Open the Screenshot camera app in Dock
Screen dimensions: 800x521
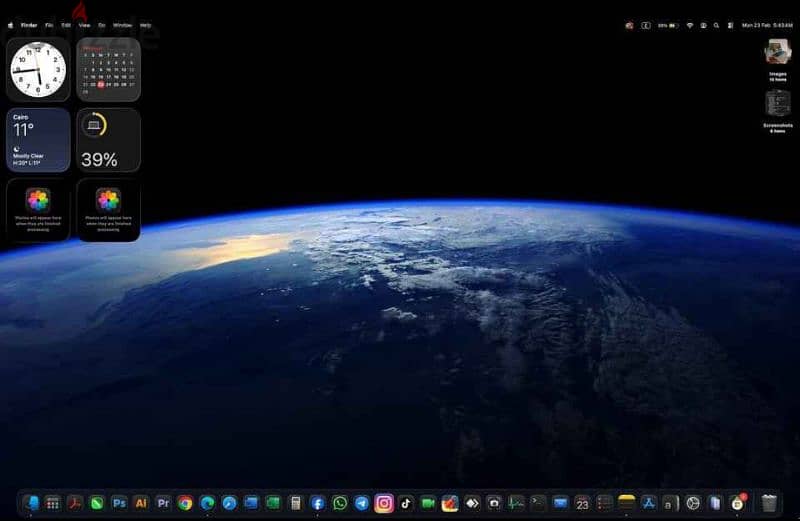click(494, 503)
